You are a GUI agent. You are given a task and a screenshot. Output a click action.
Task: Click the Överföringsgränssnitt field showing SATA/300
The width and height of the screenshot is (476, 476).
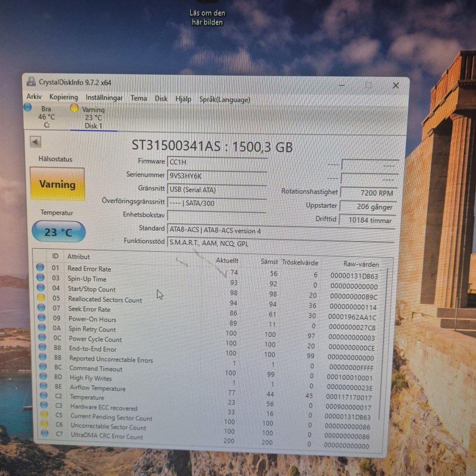point(216,204)
